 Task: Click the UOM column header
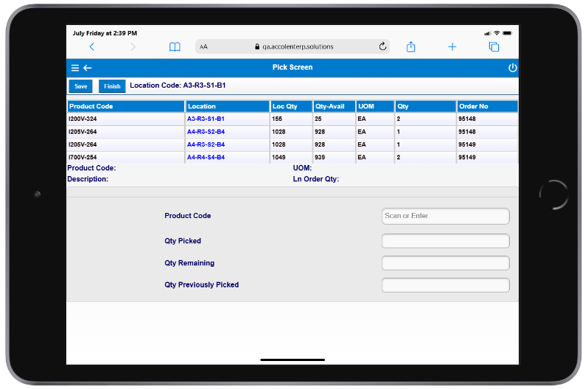tap(375, 107)
